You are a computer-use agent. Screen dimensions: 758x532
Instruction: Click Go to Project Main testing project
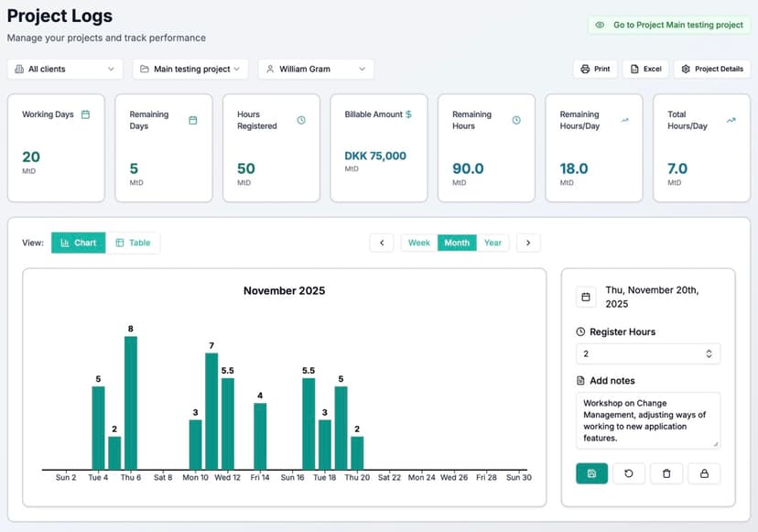click(669, 25)
